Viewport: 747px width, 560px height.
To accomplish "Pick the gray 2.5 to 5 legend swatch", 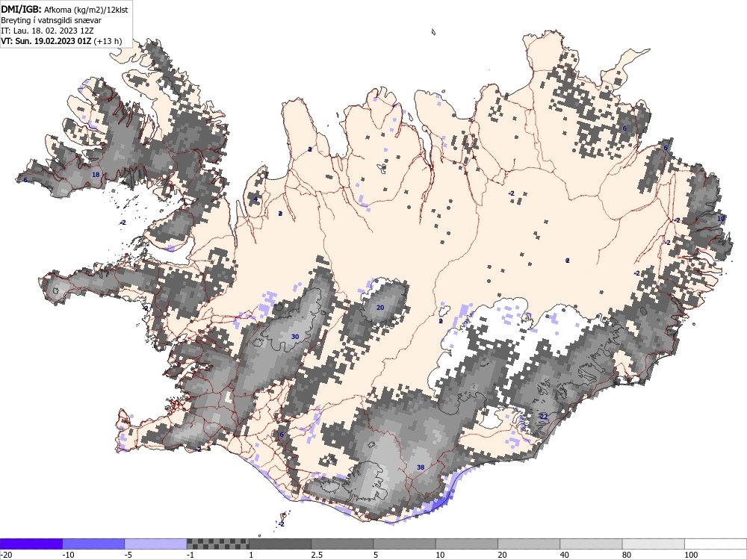I will (x=342, y=544).
